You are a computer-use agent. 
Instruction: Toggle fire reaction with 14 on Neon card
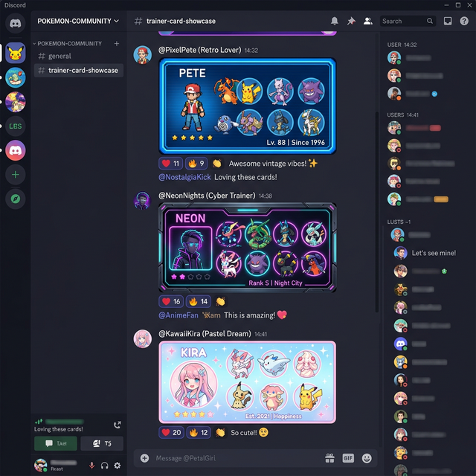pos(199,301)
